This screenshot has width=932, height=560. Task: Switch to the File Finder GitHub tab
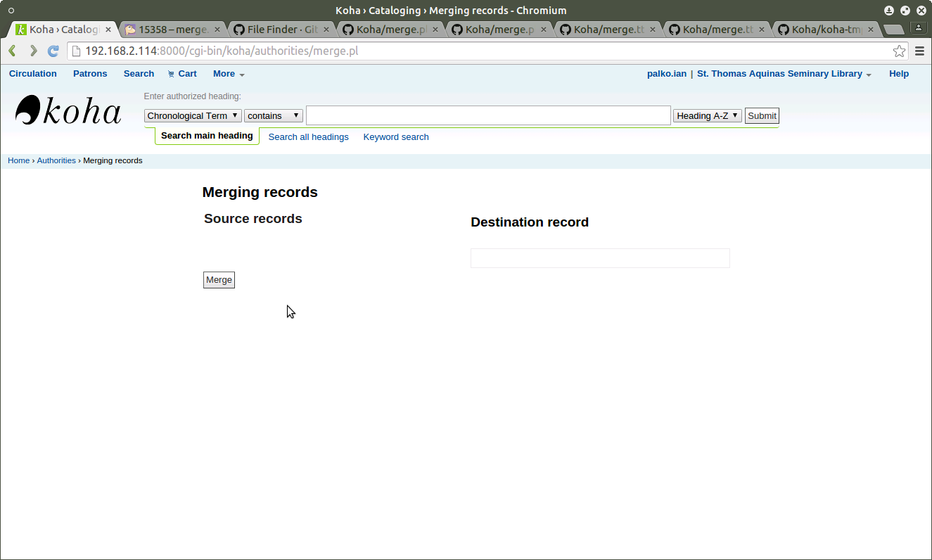click(281, 30)
